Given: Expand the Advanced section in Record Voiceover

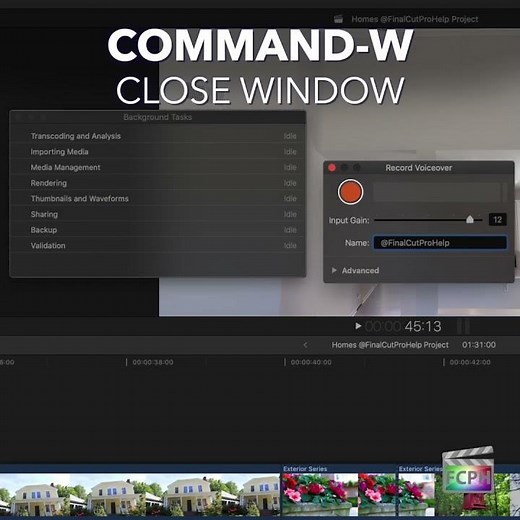Looking at the screenshot, I should [334, 270].
